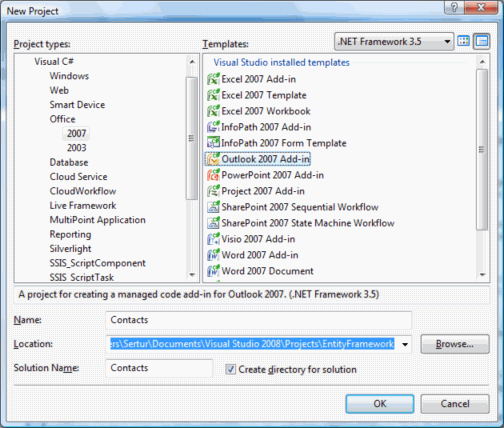Select the Visio 2007 Add-in icon
The image size is (504, 428).
213,239
